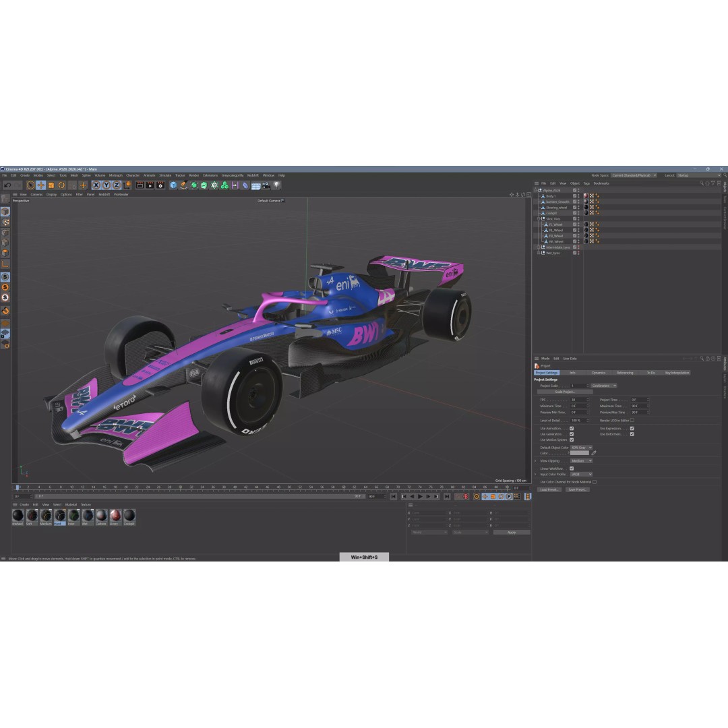Click the gray Color swatch
728x728 pixels.
click(580, 453)
